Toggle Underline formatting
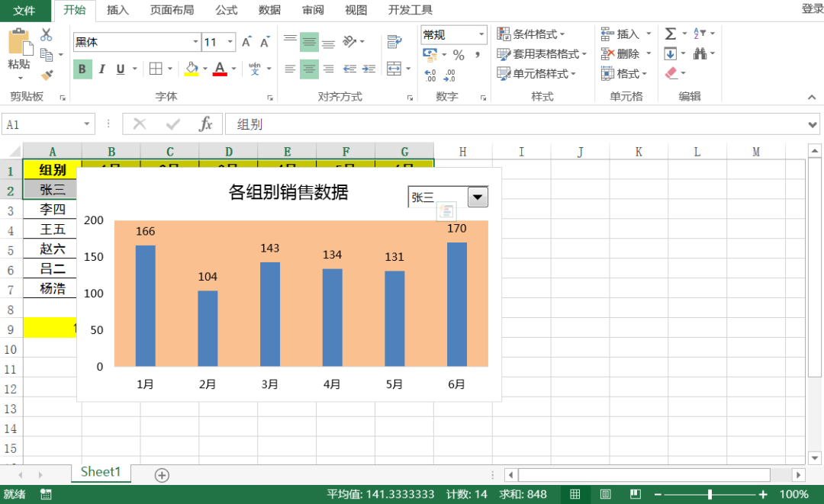The height and width of the screenshot is (504, 824). (x=121, y=69)
